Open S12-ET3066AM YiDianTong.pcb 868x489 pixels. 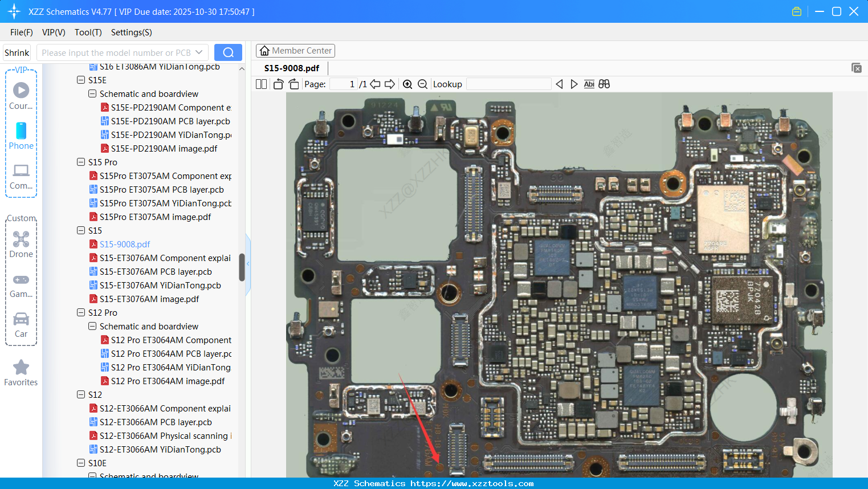(x=160, y=450)
